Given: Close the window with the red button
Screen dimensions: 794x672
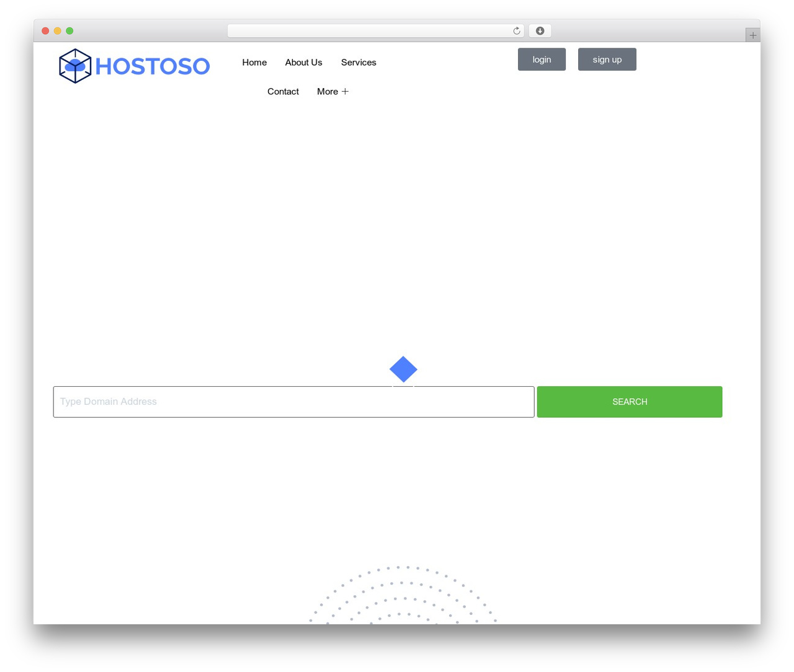Looking at the screenshot, I should tap(45, 31).
